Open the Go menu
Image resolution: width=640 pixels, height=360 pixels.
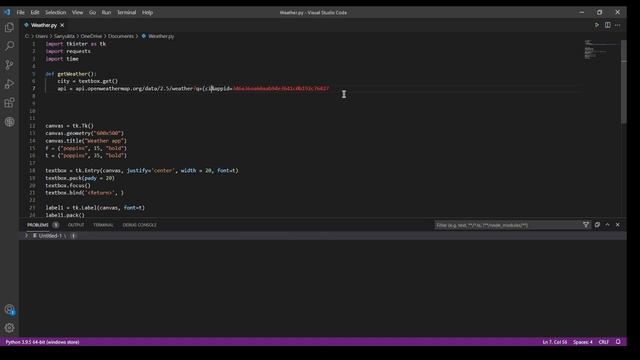pos(93,13)
